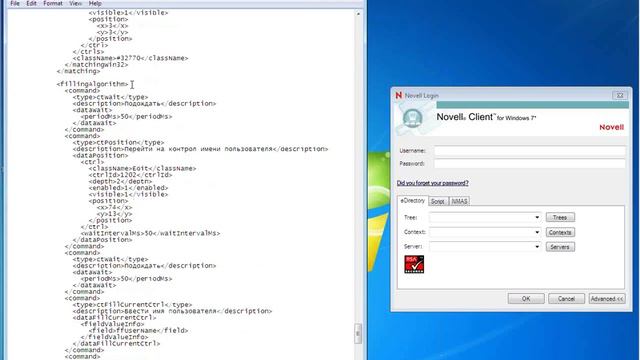Click the Notepad scroll up arrow

pyautogui.click(x=358, y=13)
